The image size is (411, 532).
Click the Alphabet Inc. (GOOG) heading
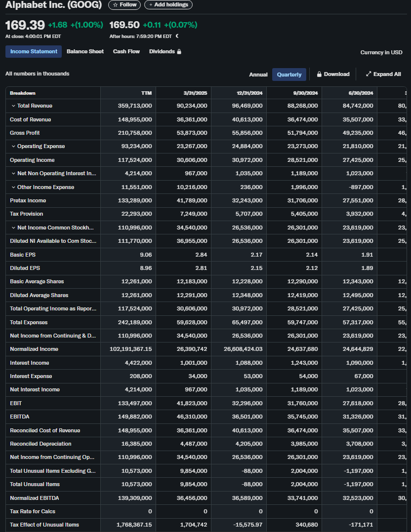coord(54,5)
